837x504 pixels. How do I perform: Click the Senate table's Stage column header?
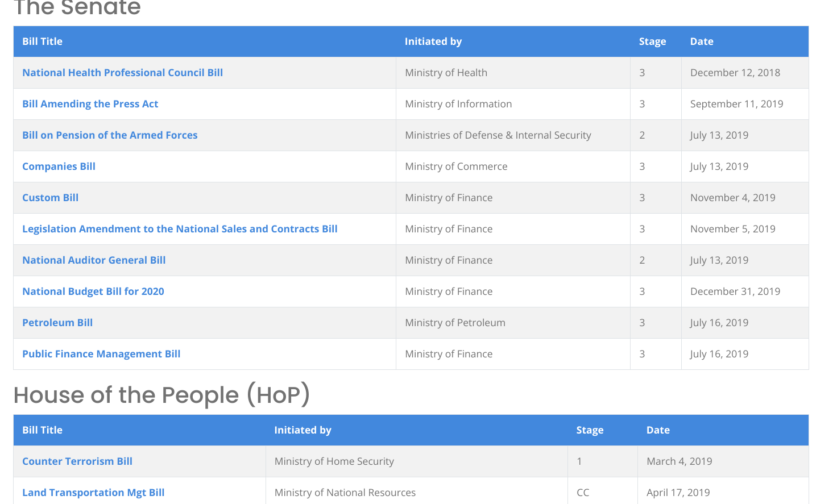[x=652, y=41]
